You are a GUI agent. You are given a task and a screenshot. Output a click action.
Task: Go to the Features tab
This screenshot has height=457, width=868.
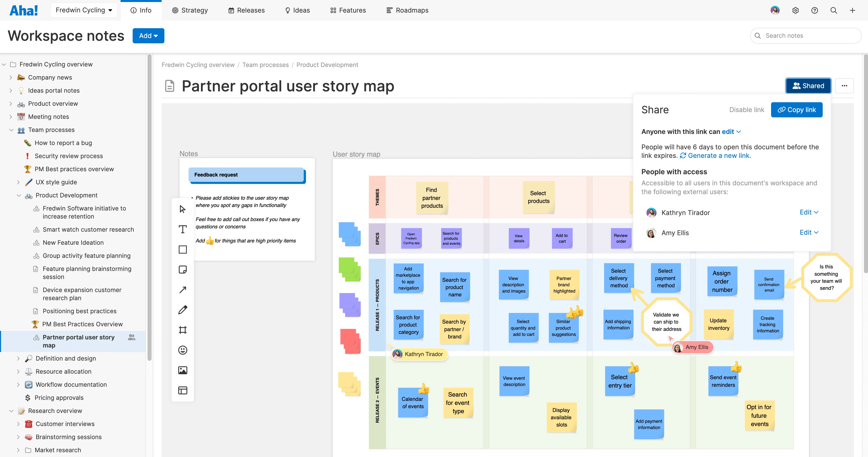348,10
